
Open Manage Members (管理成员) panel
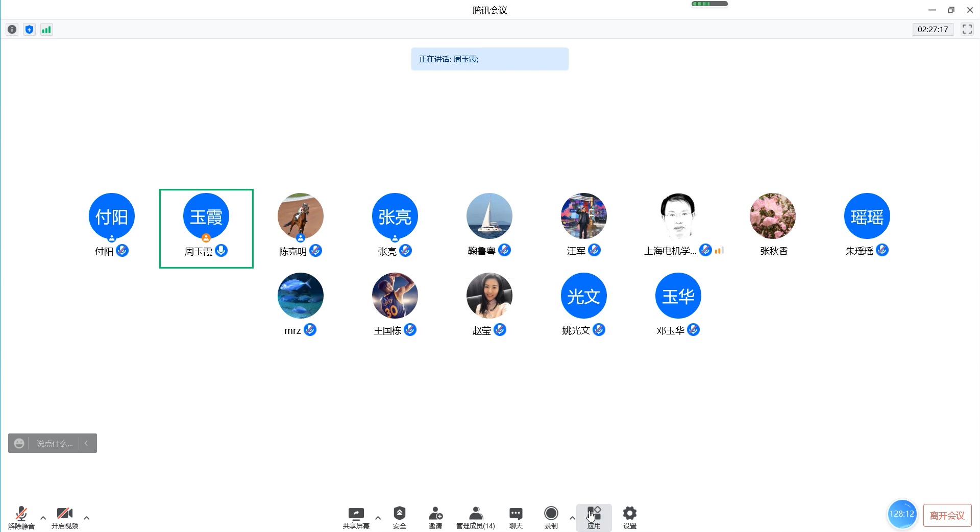click(475, 517)
